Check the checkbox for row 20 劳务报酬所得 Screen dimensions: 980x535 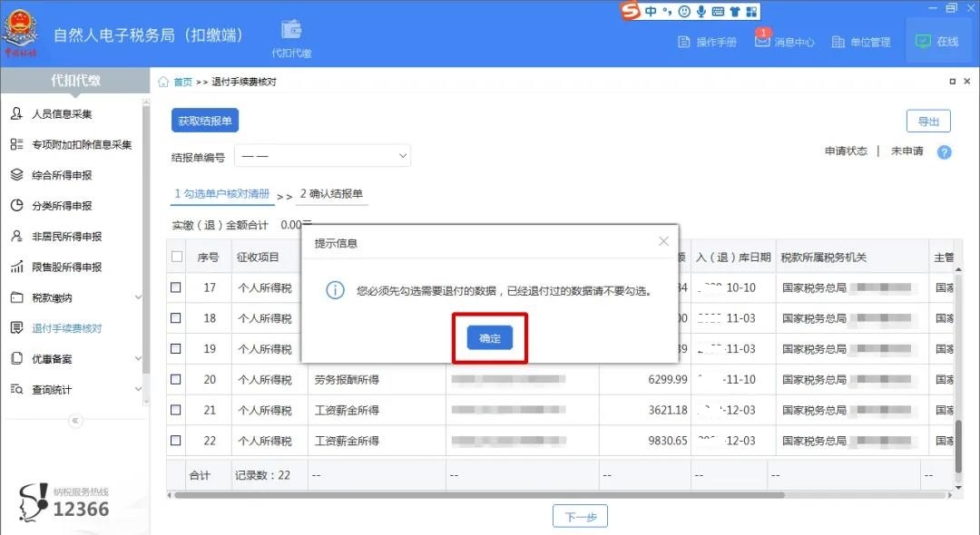tap(177, 379)
